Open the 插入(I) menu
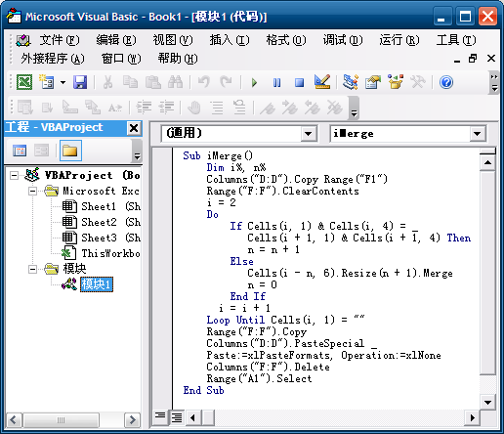The height and width of the screenshot is (434, 504). pos(230,40)
